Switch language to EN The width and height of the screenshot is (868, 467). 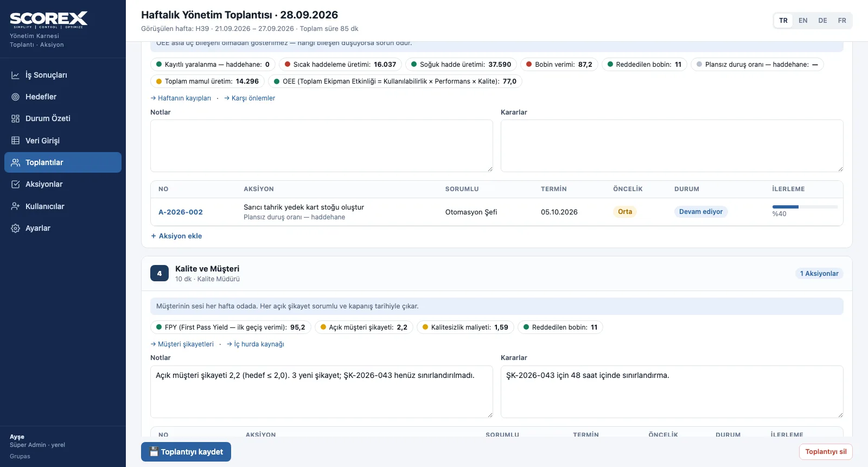tap(803, 21)
